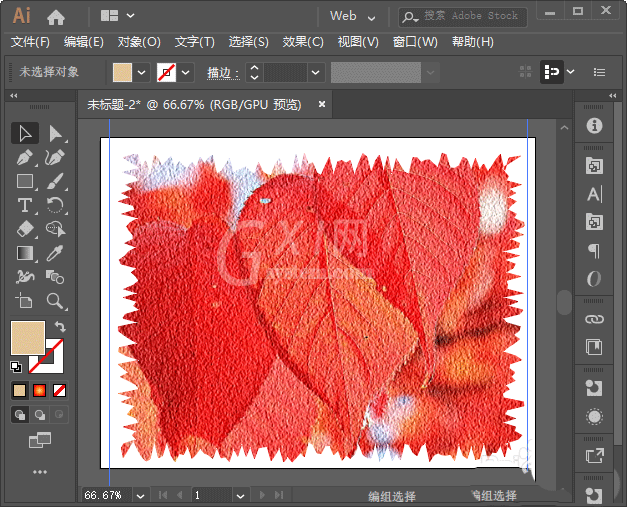Image resolution: width=627 pixels, height=507 pixels.
Task: Open the 文字(T) menu
Action: click(x=194, y=42)
